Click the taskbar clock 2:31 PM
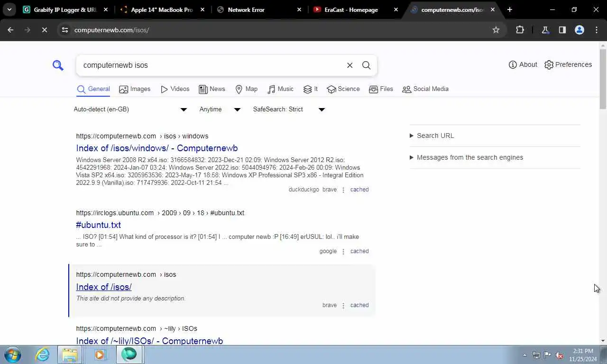The height and width of the screenshot is (364, 607). pyautogui.click(x=583, y=355)
